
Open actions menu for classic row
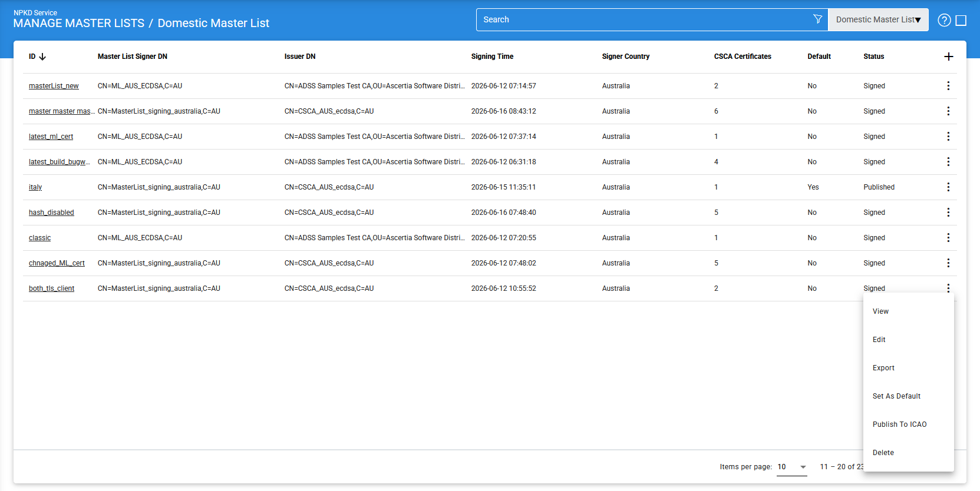[x=948, y=238]
